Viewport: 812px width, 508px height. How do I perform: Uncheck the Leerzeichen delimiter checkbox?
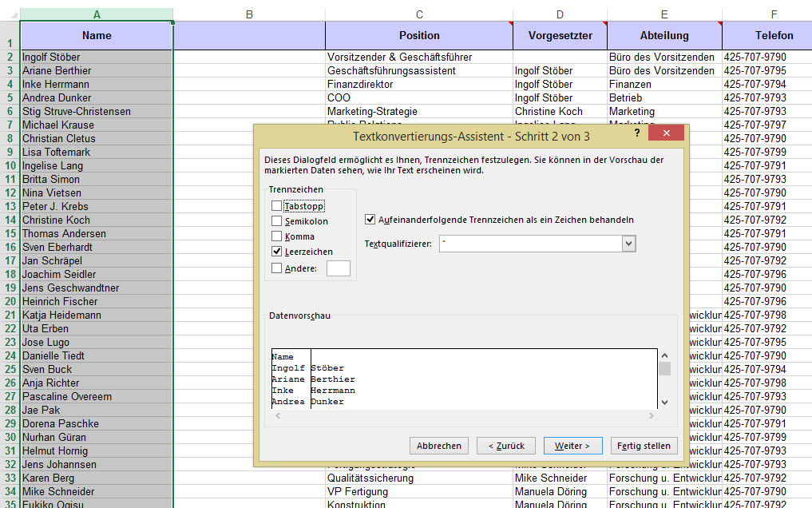277,252
